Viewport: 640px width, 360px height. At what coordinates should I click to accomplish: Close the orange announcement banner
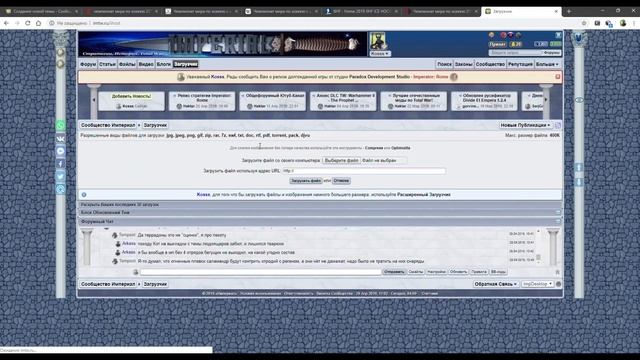tap(558, 77)
